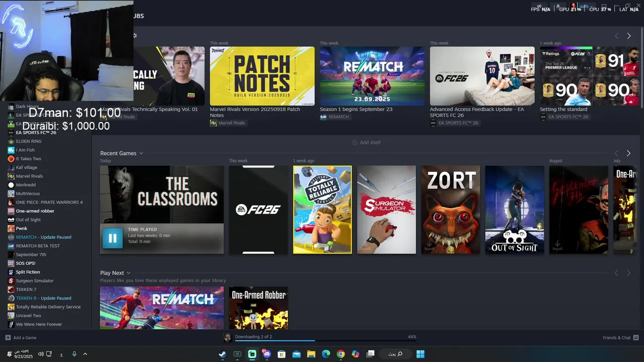The image size is (644, 362).
Task: Open the news shelf settings gear
Action: [135, 36]
